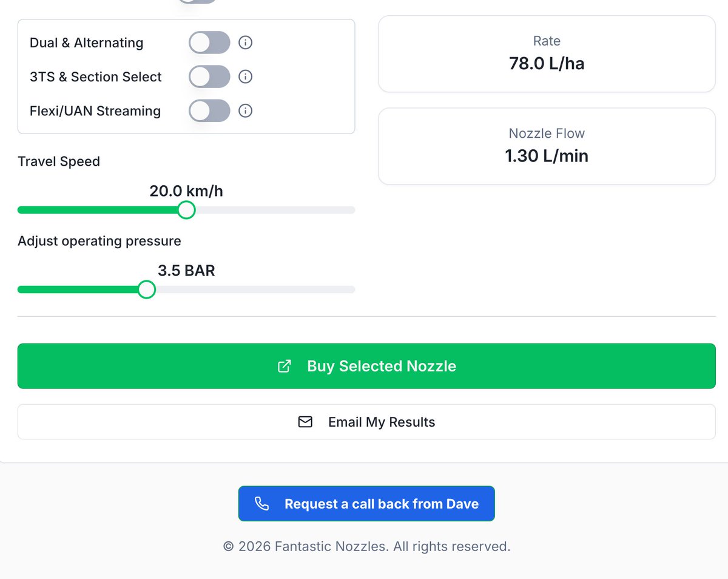Open info icon beside Dual & Alternating
This screenshot has height=579, width=728.
click(x=245, y=42)
